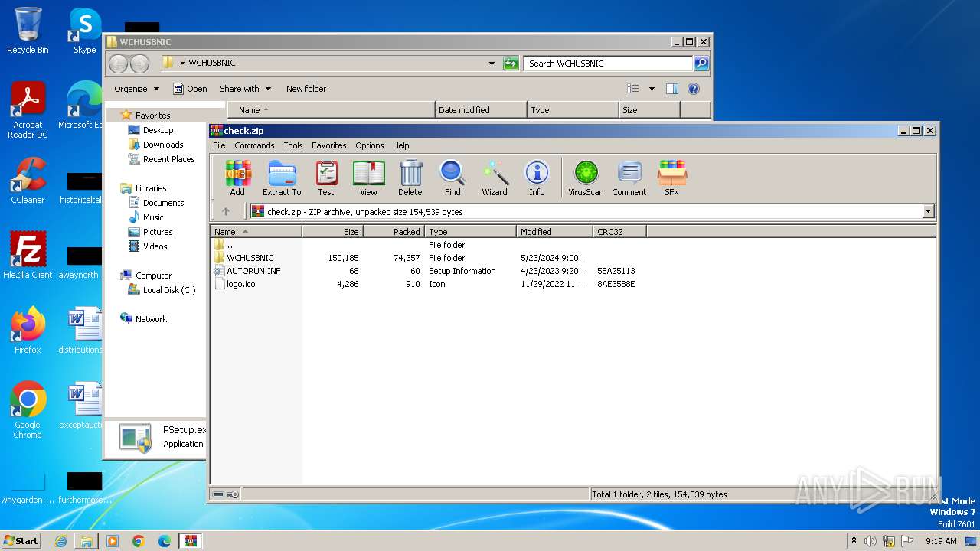Sort by Name column in WinRAR
The height and width of the screenshot is (551, 980).
256,231
